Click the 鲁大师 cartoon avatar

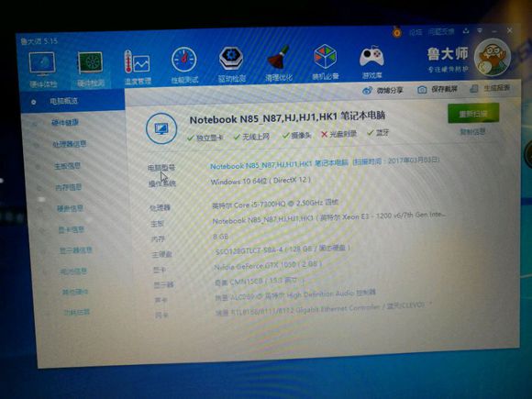pos(492,57)
